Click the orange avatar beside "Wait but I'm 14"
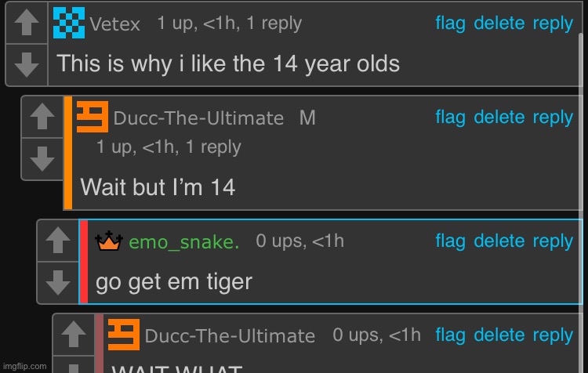Image resolution: width=588 pixels, height=373 pixels. click(93, 117)
